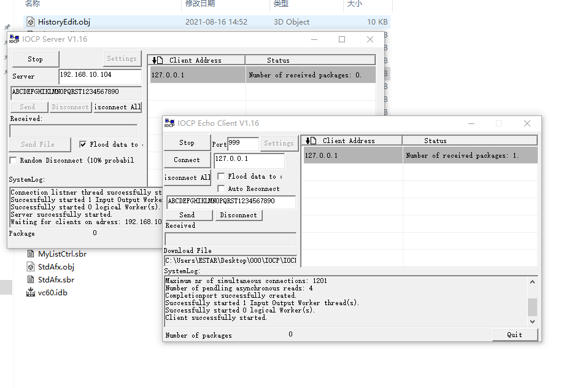Click Status column header in Server list
This screenshot has width=588, height=388.
point(310,60)
